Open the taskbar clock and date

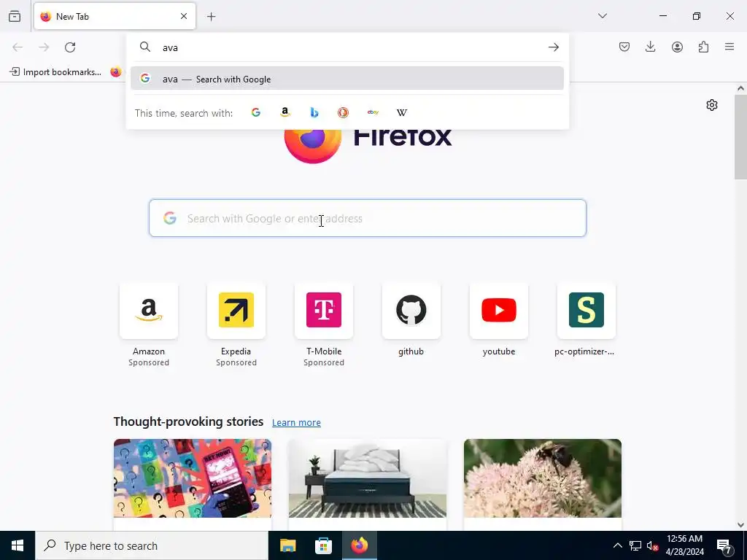click(x=684, y=545)
